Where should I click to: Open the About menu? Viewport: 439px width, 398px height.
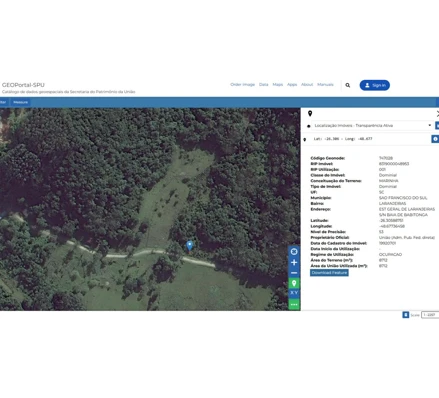pos(307,85)
